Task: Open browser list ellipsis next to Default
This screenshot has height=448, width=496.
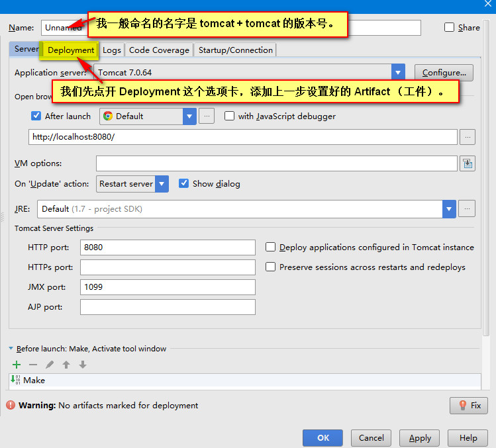Action: tap(207, 116)
